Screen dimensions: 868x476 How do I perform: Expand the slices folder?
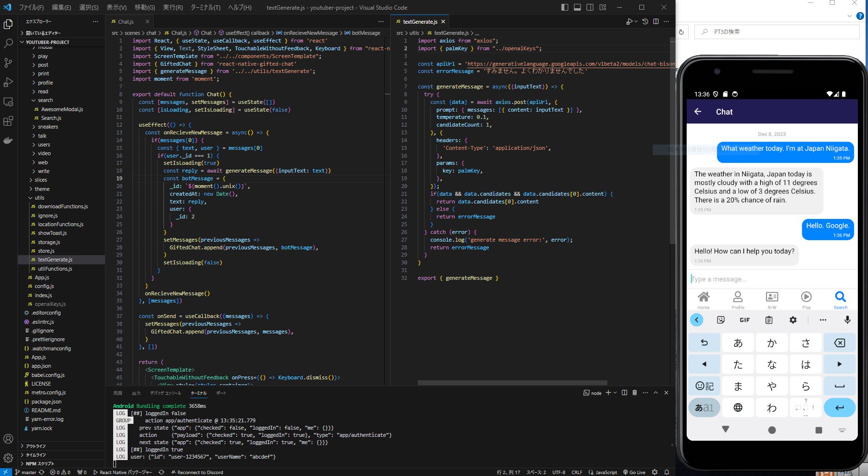(41, 180)
